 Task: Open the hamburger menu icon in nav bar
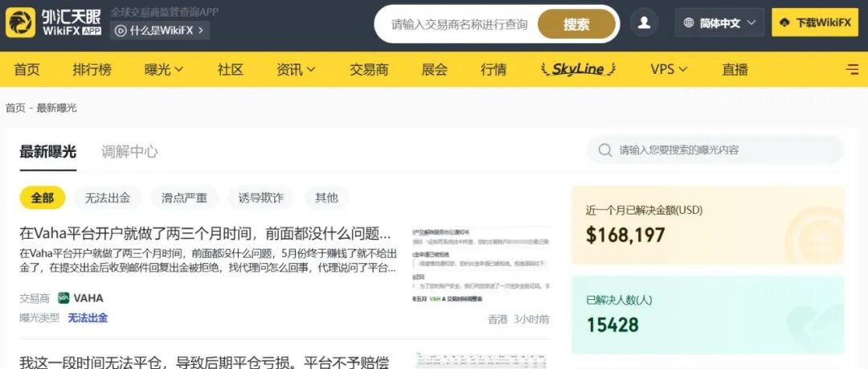click(x=853, y=69)
